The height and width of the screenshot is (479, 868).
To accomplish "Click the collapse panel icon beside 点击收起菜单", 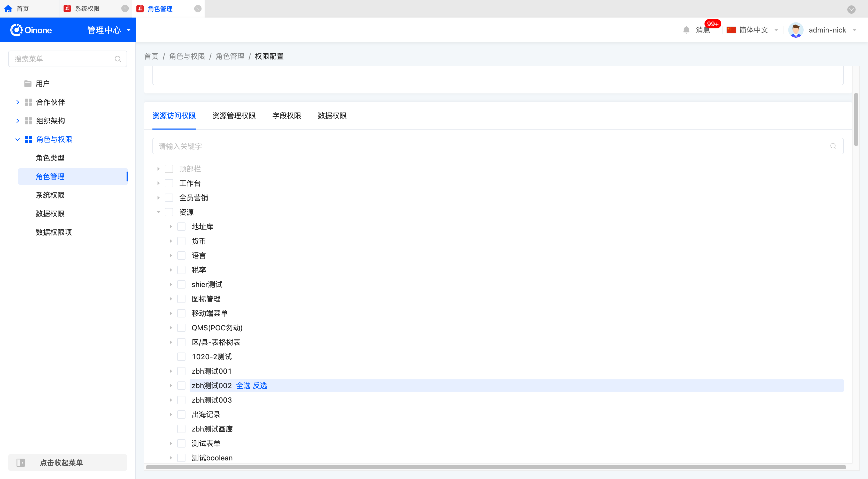I will pos(21,462).
